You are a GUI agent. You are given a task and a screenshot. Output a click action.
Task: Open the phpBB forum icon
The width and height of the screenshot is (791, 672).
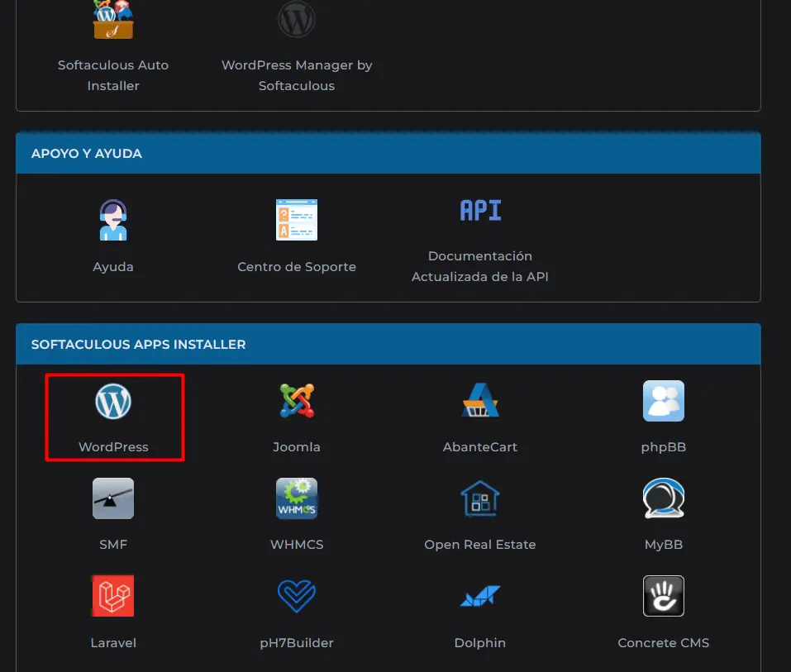(664, 401)
